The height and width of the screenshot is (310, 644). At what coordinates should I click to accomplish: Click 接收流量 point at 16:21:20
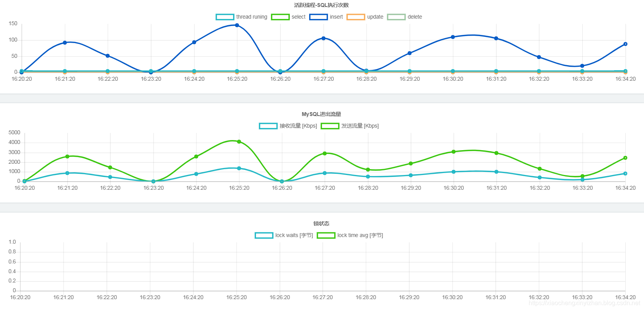point(67,173)
